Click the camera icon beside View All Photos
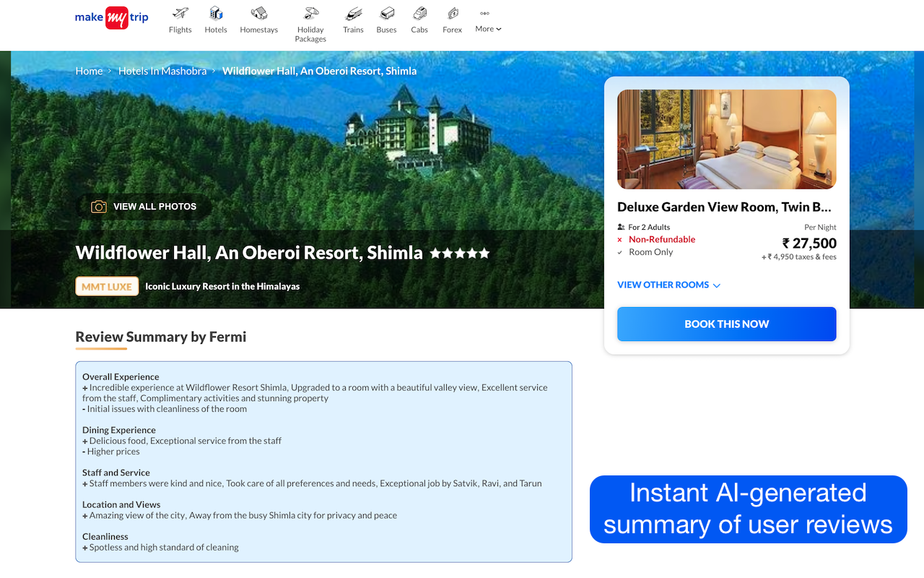The height and width of the screenshot is (578, 924). pos(99,207)
